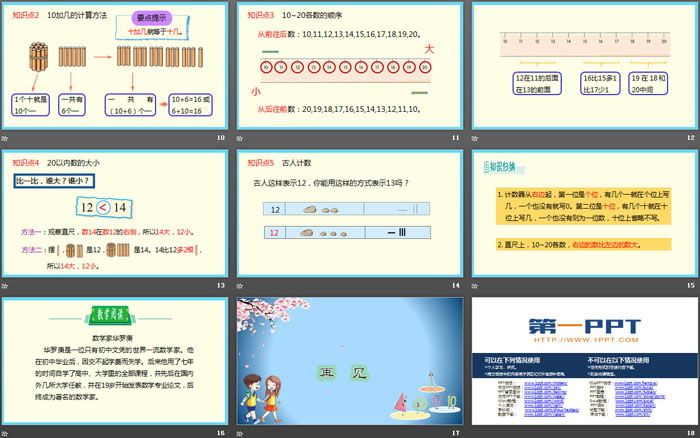Image resolution: width=700 pixels, height=438 pixels.
Task: Click the animation star icon below slide 15
Action: 475,286
